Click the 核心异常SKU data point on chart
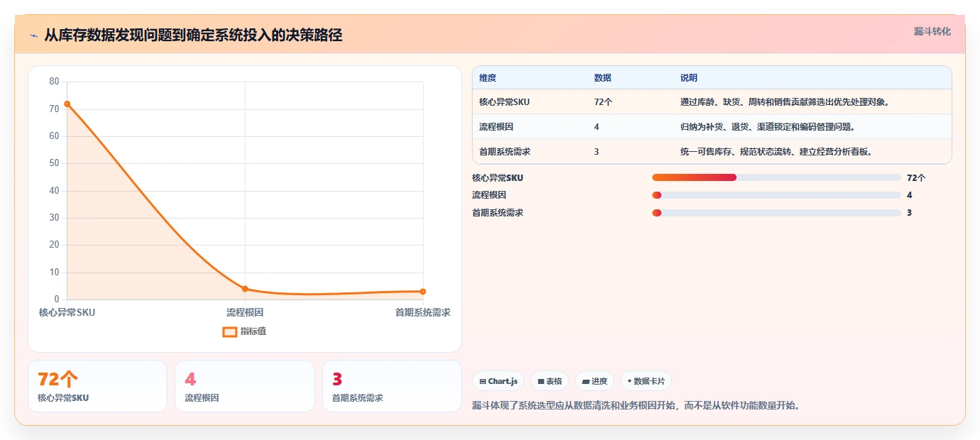 tap(67, 104)
